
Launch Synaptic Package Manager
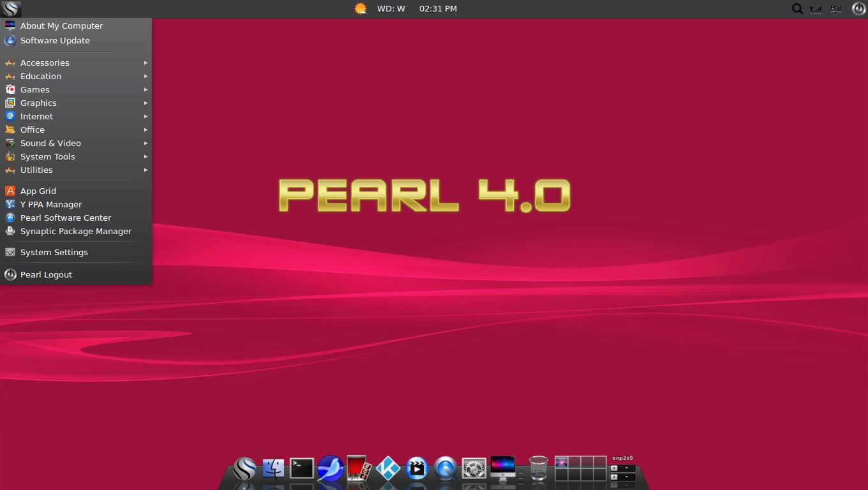tap(76, 231)
